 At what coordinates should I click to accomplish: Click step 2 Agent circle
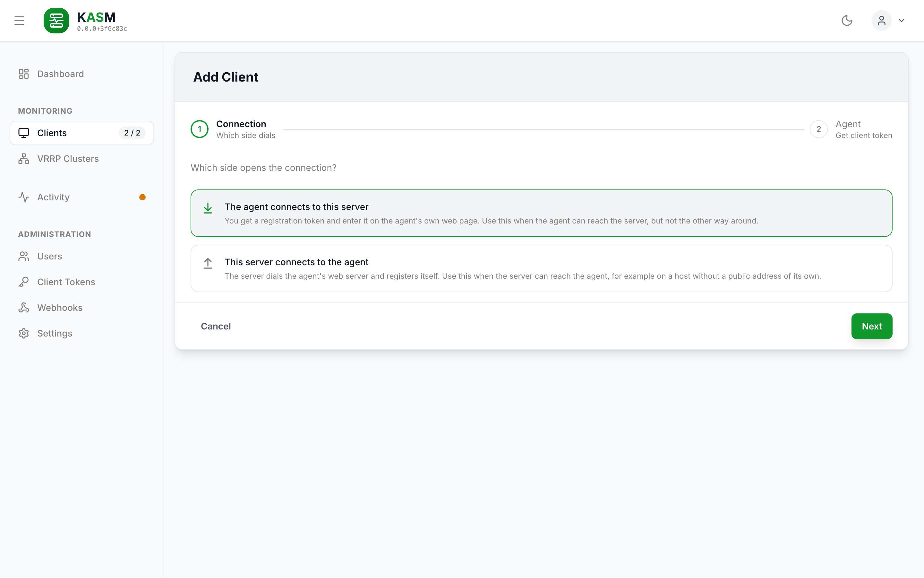[x=819, y=129]
